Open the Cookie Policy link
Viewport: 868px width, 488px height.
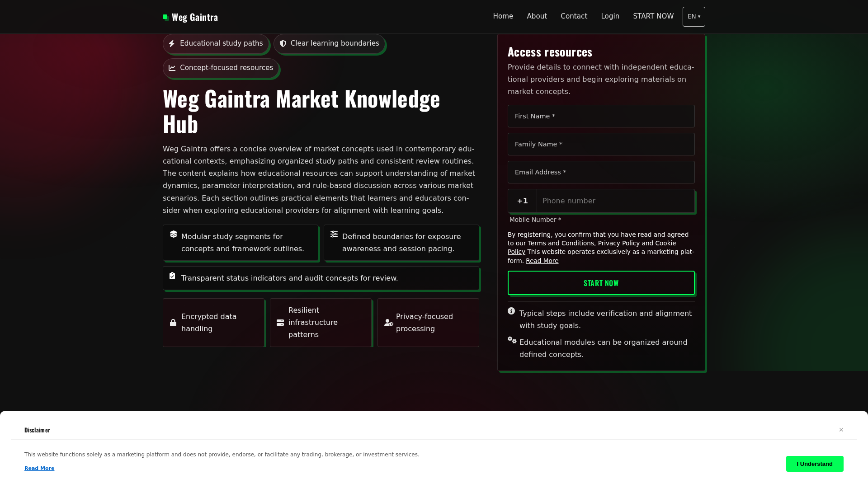(x=665, y=243)
